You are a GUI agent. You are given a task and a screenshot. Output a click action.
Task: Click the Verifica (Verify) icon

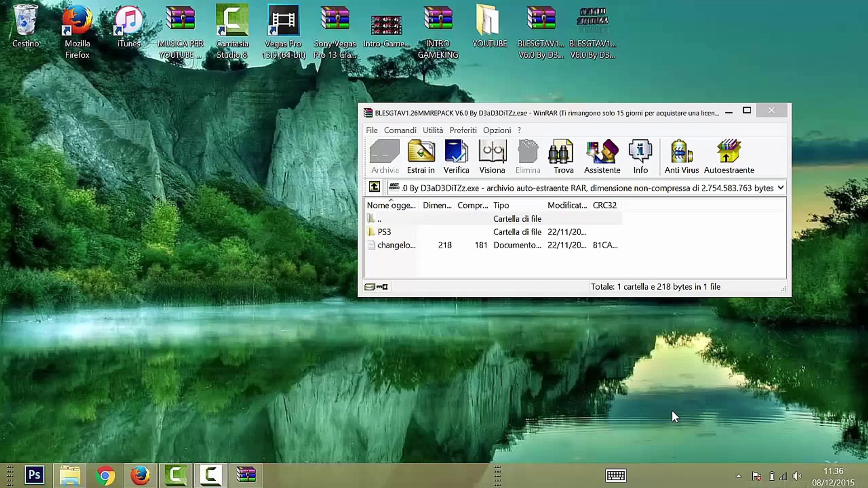point(457,156)
